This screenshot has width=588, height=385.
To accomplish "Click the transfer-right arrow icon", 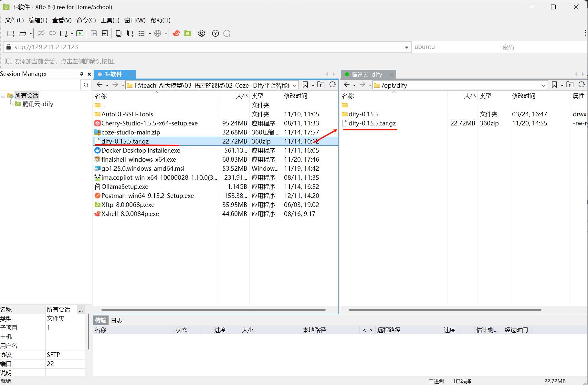I will 105,33.
